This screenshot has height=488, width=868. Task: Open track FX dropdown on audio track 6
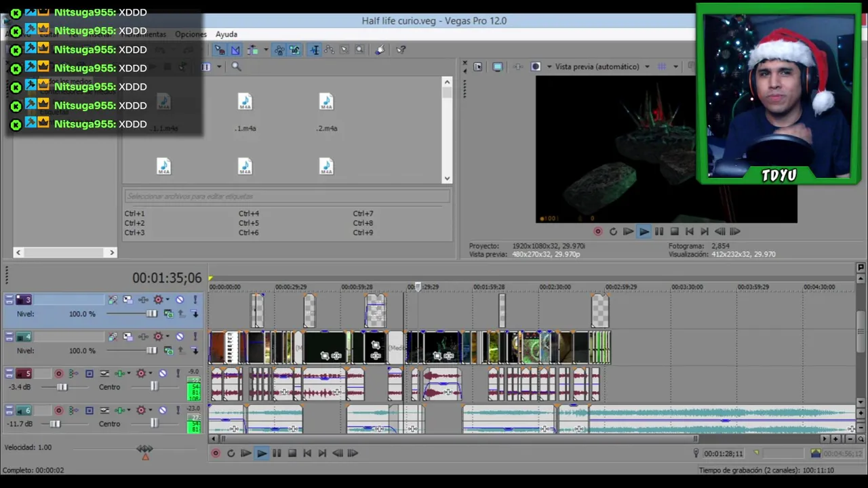pyautogui.click(x=128, y=410)
